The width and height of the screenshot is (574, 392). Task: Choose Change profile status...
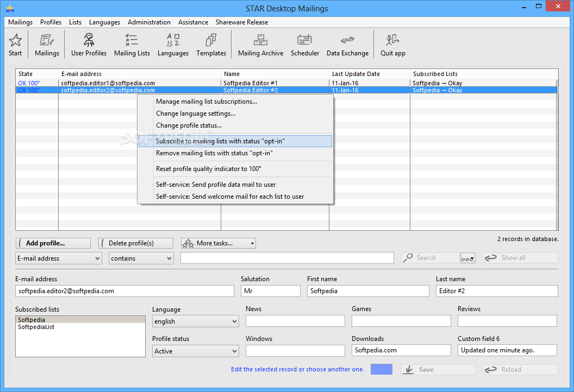tap(235, 125)
